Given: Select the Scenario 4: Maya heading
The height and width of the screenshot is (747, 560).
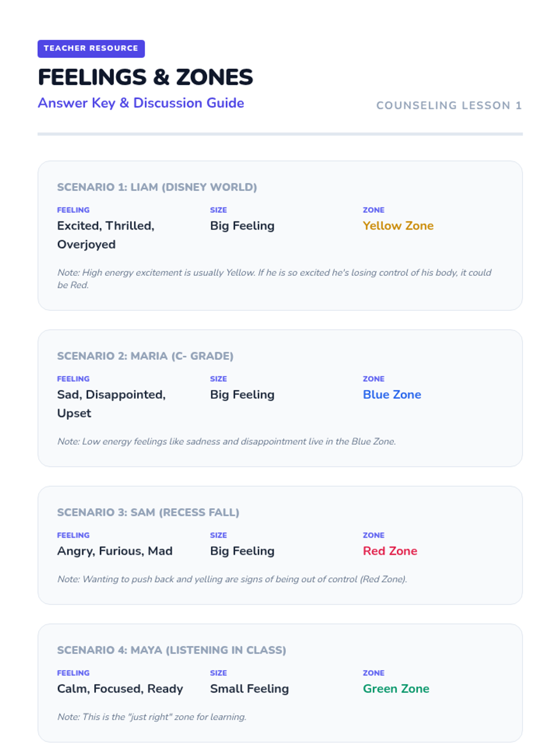Looking at the screenshot, I should (171, 650).
